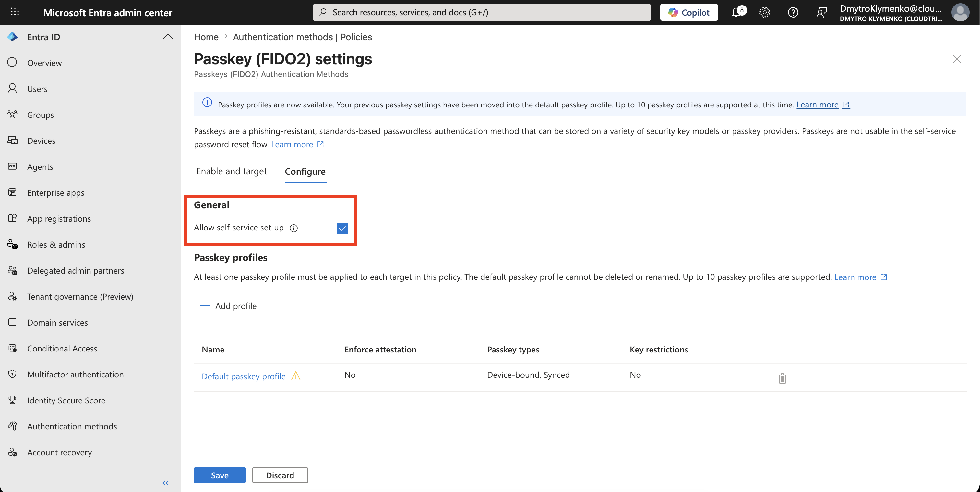980x492 pixels.
Task: Open the help question mark icon
Action: (793, 13)
